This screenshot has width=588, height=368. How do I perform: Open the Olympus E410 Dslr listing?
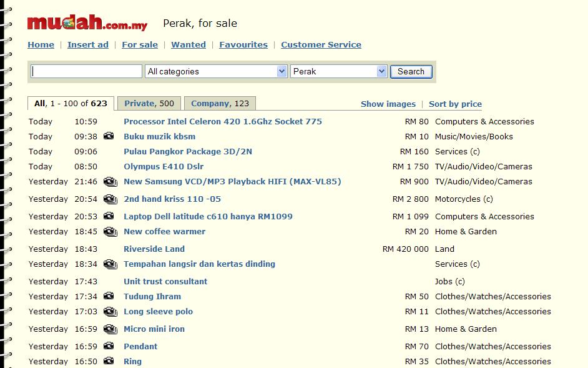pos(164,167)
